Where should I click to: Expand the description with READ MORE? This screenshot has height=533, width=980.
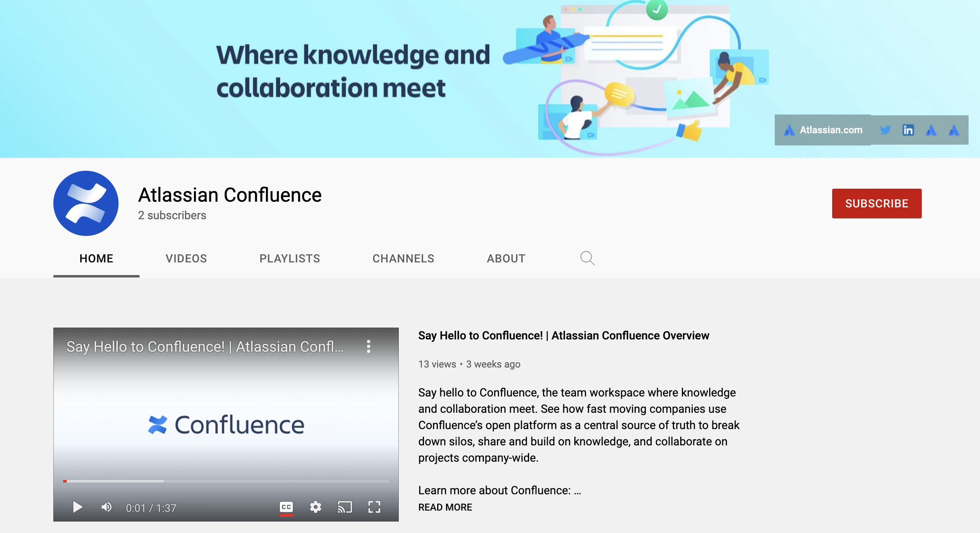[445, 507]
